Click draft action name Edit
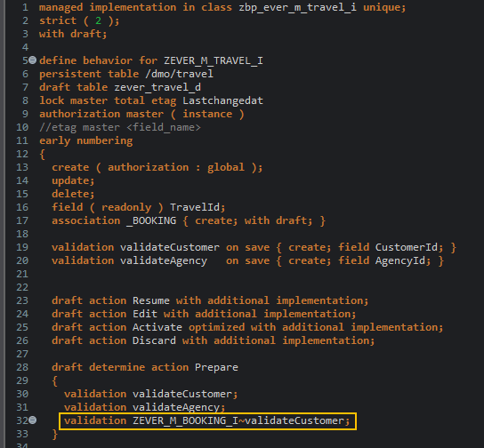This screenshot has width=484, height=448. point(145,314)
